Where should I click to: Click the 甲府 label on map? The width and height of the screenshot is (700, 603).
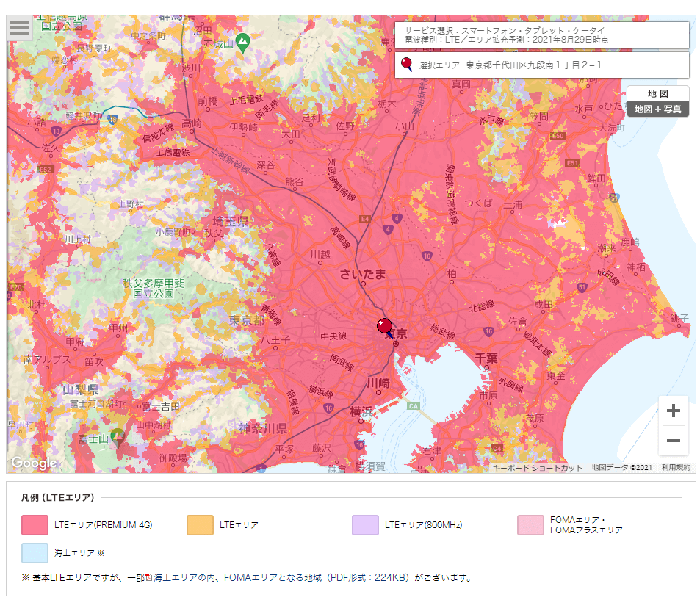coord(75,342)
